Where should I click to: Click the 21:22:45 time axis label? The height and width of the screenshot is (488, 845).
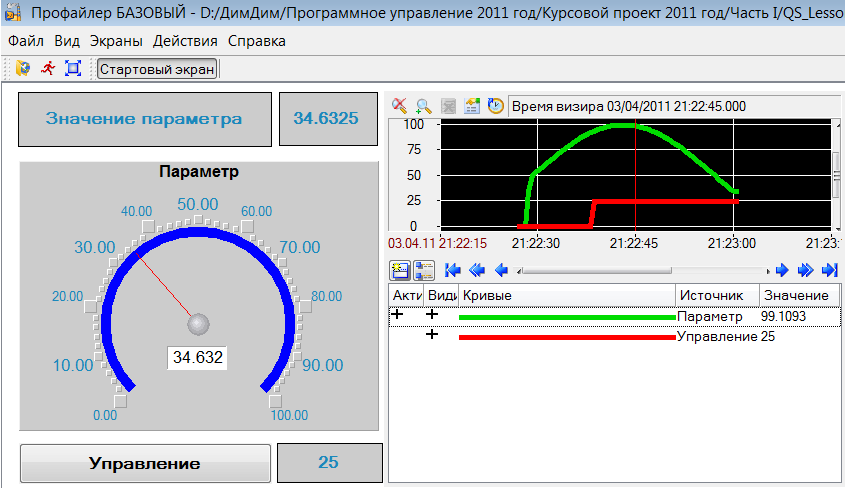tap(634, 243)
